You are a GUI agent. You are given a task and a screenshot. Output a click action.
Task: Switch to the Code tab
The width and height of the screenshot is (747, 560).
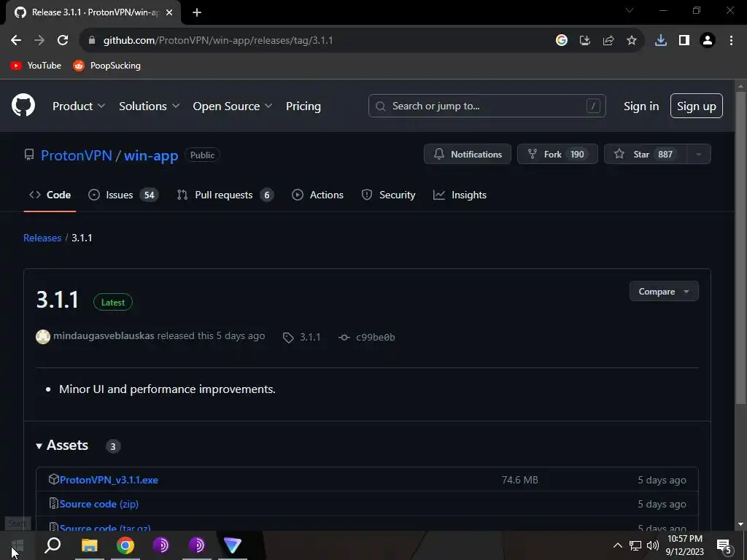pyautogui.click(x=50, y=195)
